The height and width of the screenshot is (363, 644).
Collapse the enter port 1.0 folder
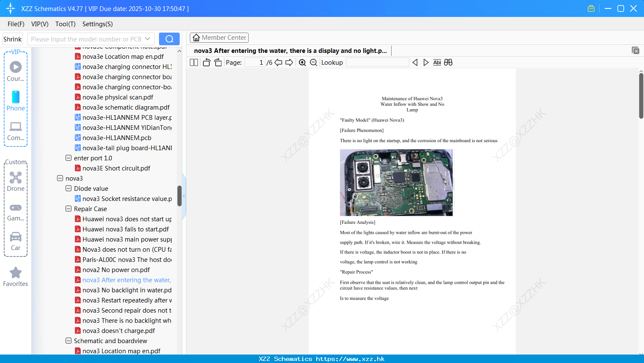click(x=69, y=158)
